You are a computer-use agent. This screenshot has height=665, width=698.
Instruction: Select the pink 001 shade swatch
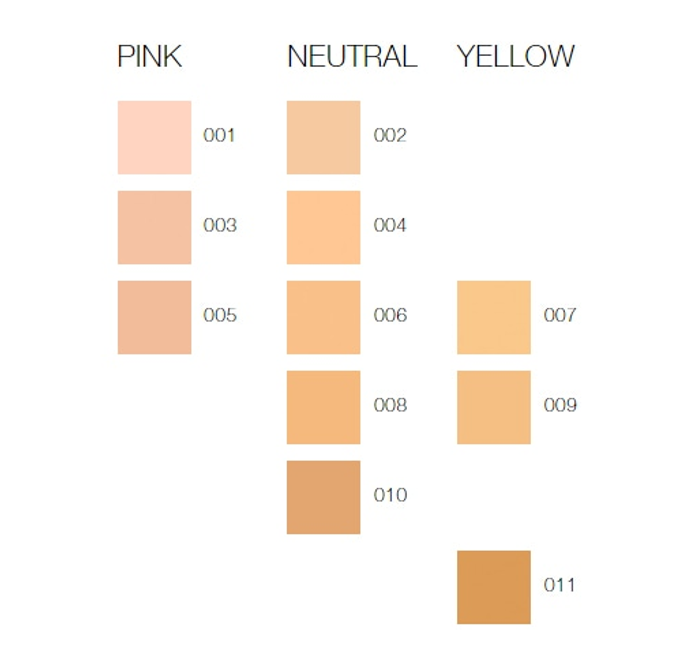click(154, 137)
